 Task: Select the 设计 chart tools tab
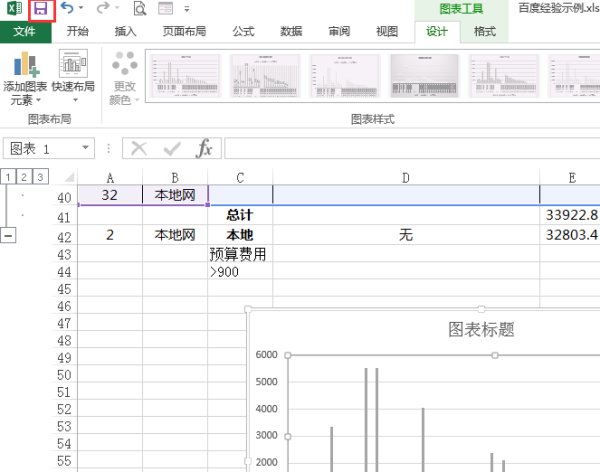(437, 31)
